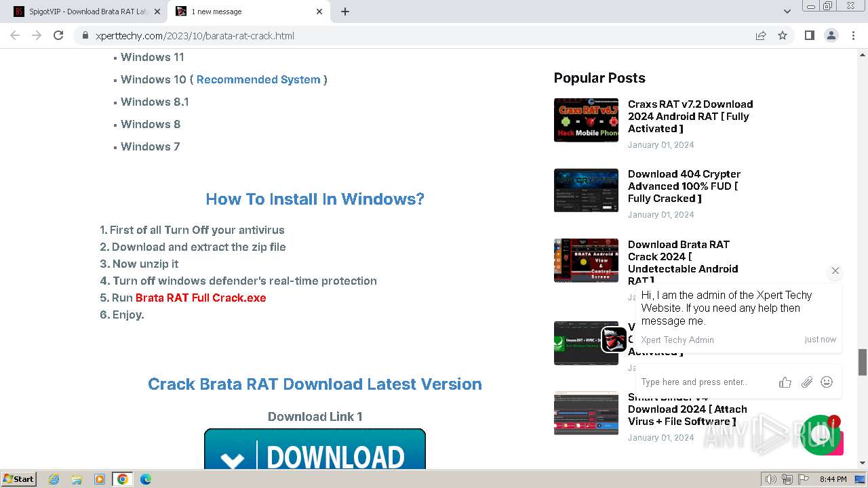Image resolution: width=868 pixels, height=488 pixels.
Task: Open Internet Explorer from taskbar
Action: (x=54, y=479)
